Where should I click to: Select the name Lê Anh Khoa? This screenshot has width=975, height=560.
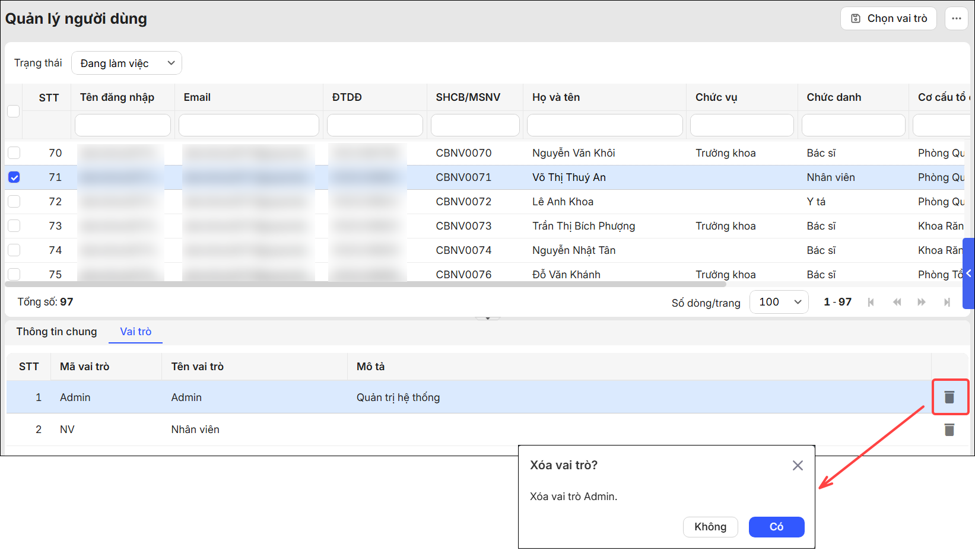pos(563,202)
